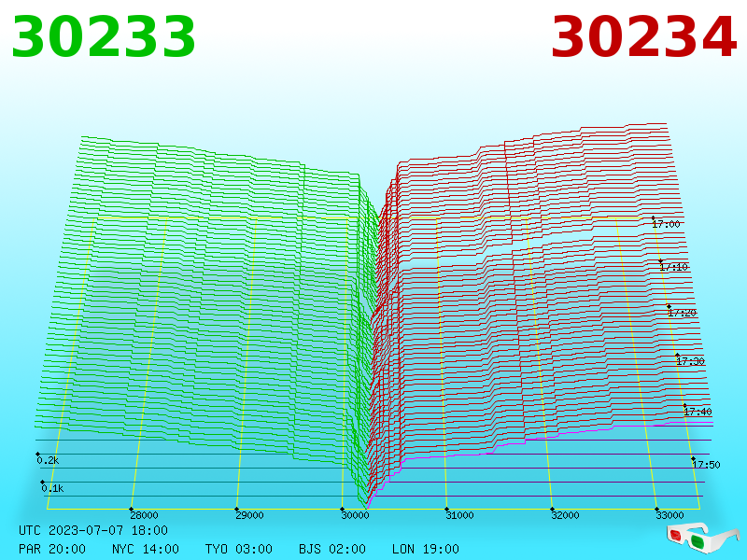This screenshot has height=560, width=747.
Task: Click the 0.2k depth axis label
Action: [x=48, y=460]
